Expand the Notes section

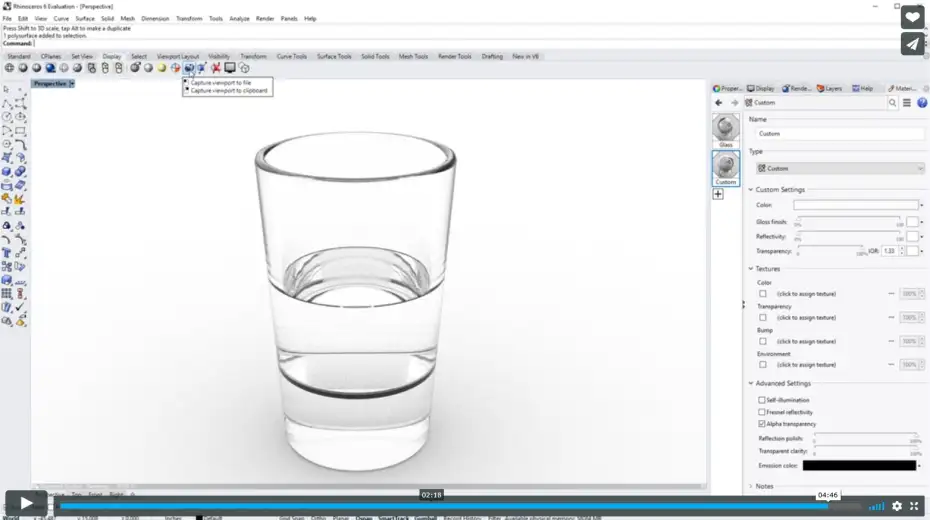tap(751, 486)
